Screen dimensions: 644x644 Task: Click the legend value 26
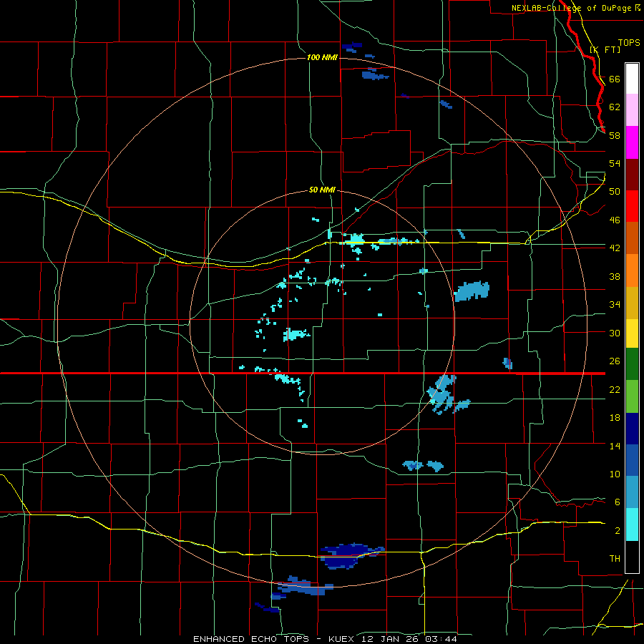click(615, 361)
